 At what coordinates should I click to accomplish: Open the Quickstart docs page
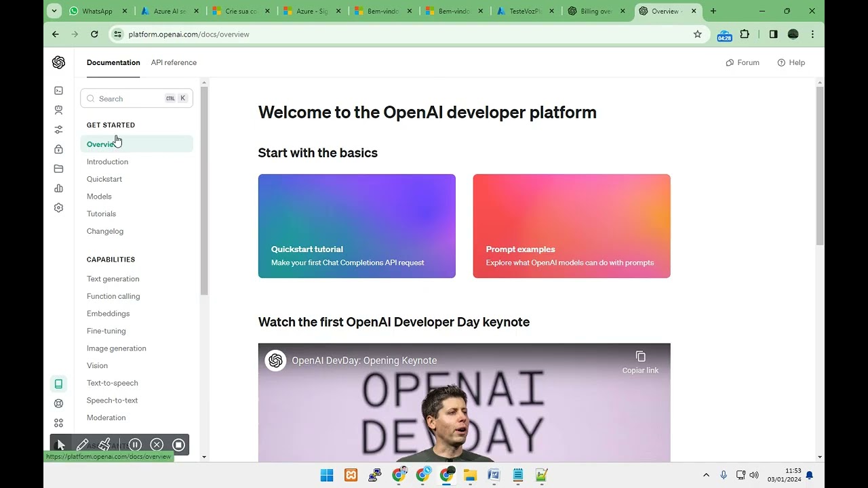coord(104,179)
